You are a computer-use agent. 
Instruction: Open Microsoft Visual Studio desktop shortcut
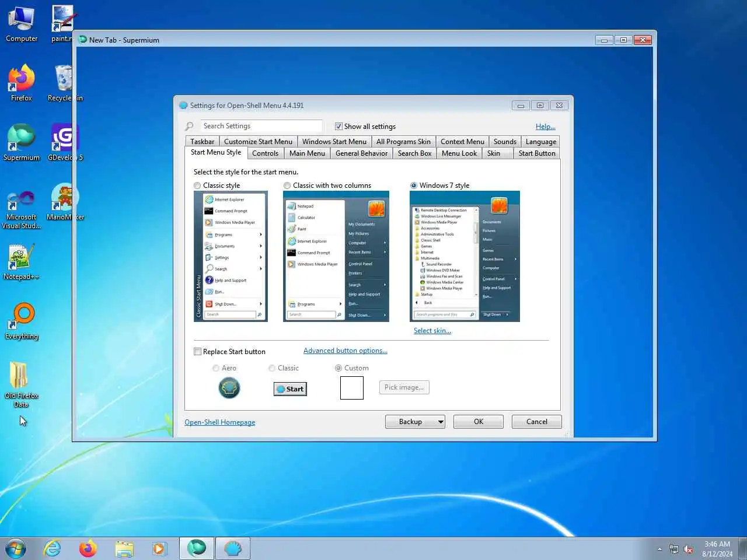[22, 209]
